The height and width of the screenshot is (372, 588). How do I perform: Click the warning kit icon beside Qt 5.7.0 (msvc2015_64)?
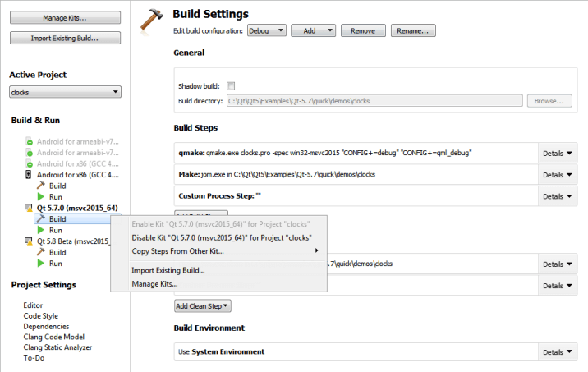click(x=30, y=209)
